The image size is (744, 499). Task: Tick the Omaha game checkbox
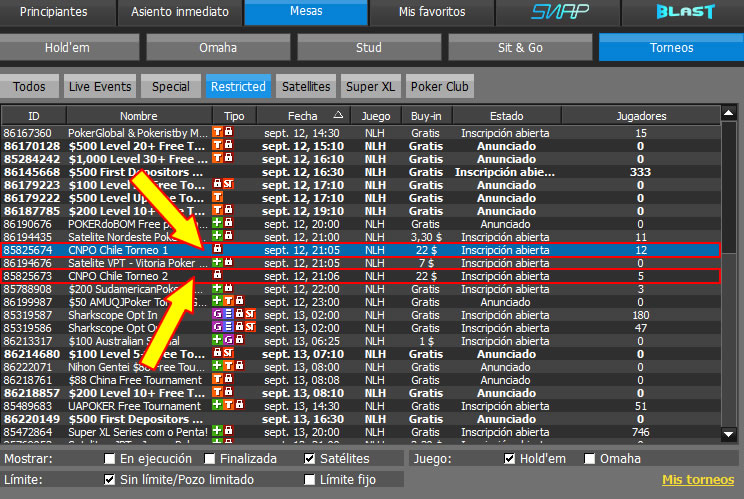(590, 459)
